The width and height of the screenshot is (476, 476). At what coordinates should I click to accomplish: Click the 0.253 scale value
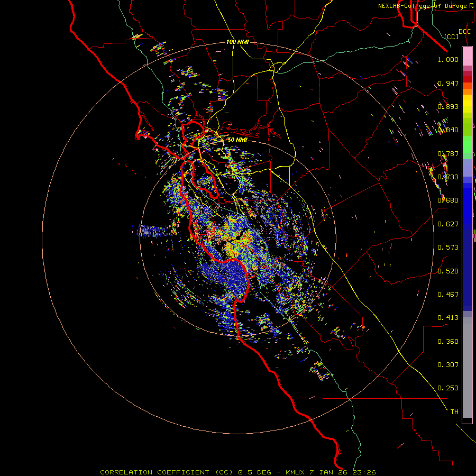[x=448, y=388]
